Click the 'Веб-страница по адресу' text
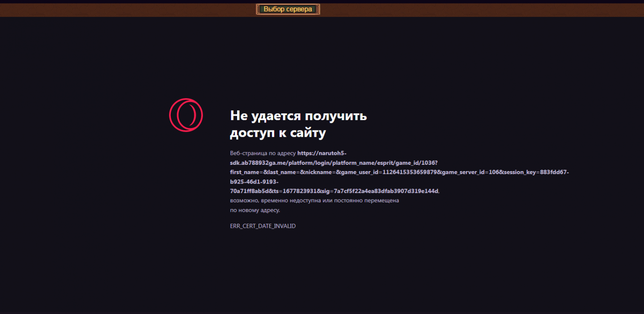Screen dimensions: 644x314 pos(263,153)
